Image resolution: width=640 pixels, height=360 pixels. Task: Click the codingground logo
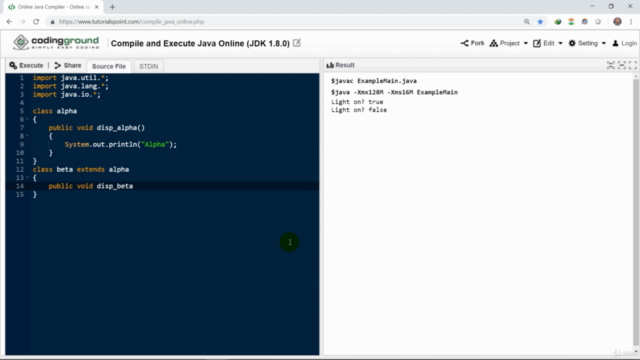pyautogui.click(x=56, y=42)
